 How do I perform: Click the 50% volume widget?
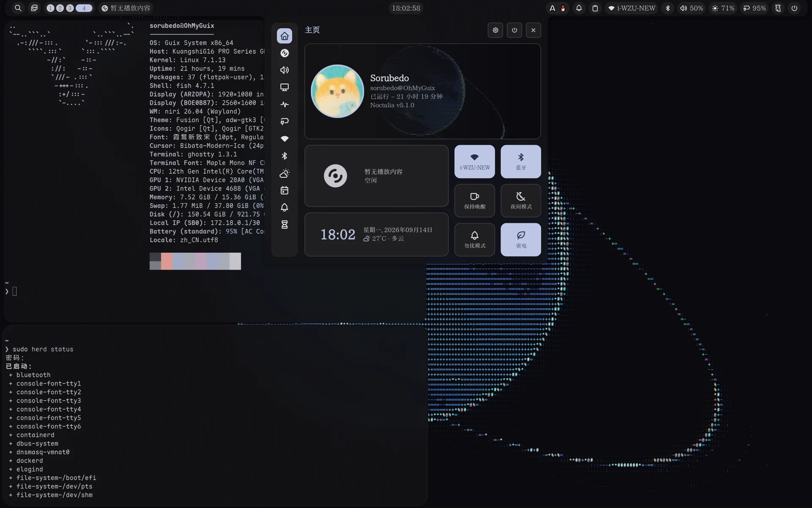pos(691,8)
